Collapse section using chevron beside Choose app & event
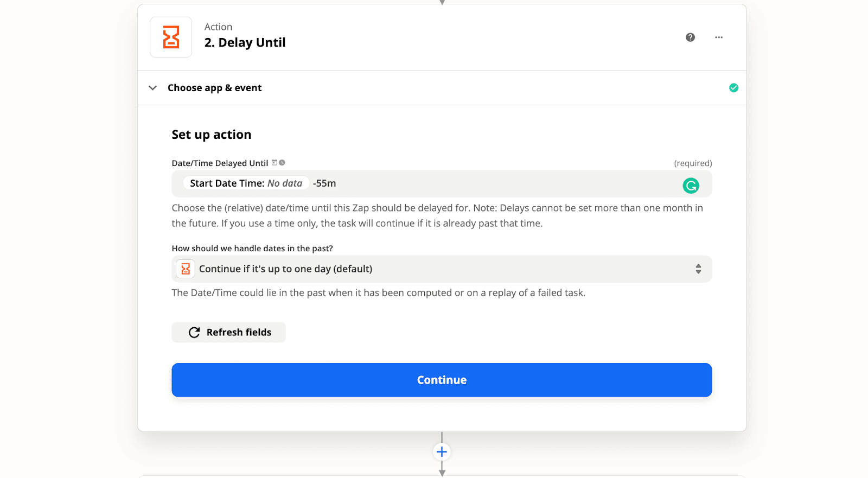The height and width of the screenshot is (478, 868). [153, 88]
